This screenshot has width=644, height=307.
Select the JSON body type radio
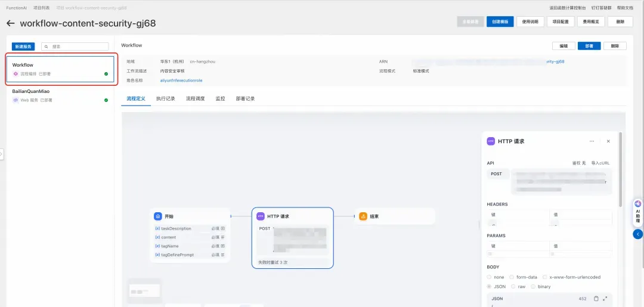[x=489, y=287]
